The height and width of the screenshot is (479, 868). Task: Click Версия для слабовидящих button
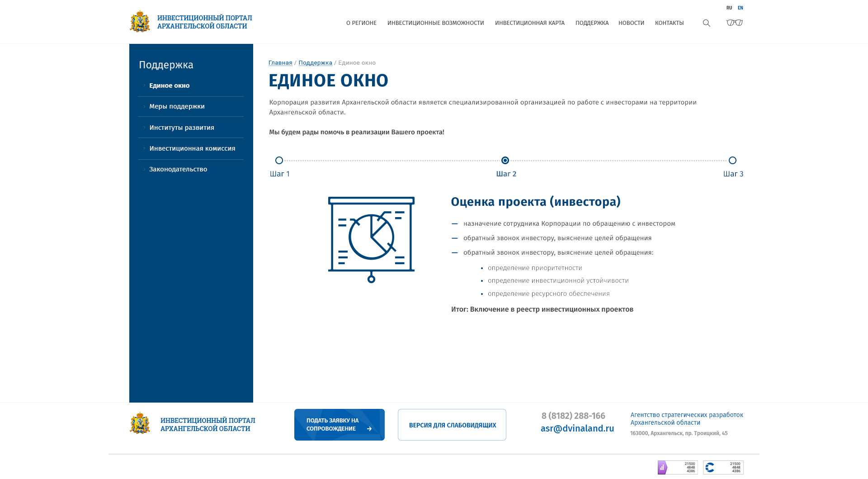[452, 425]
